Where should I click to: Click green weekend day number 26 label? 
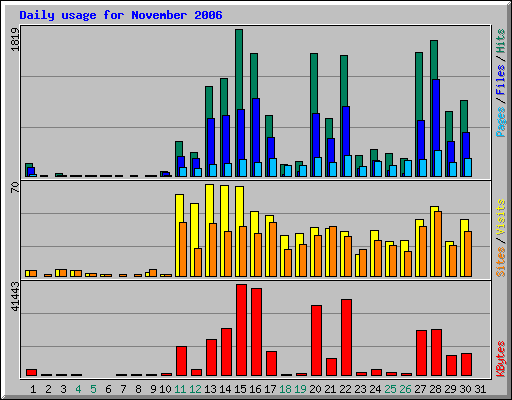[405, 389]
